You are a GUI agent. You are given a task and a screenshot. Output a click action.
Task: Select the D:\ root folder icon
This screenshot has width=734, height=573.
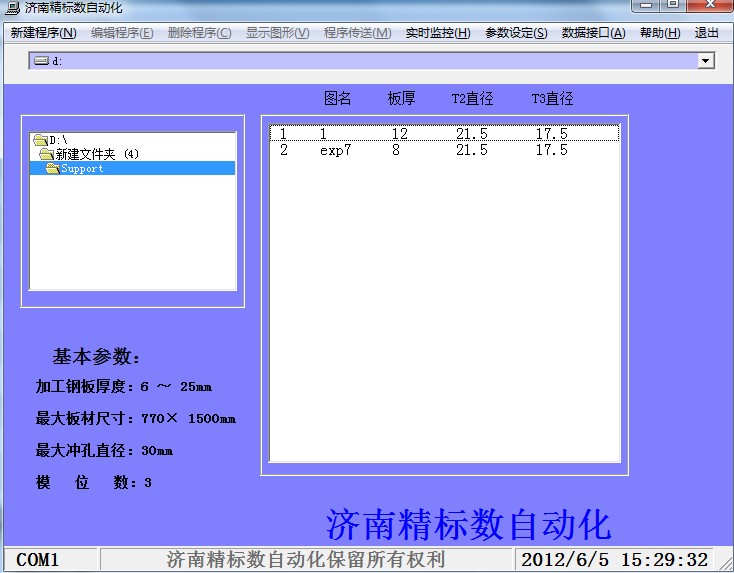pos(40,140)
